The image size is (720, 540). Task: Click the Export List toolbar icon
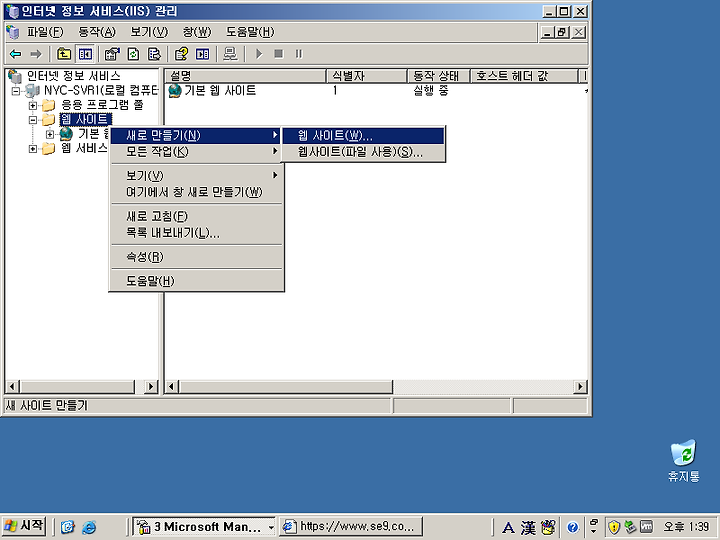pos(154,54)
